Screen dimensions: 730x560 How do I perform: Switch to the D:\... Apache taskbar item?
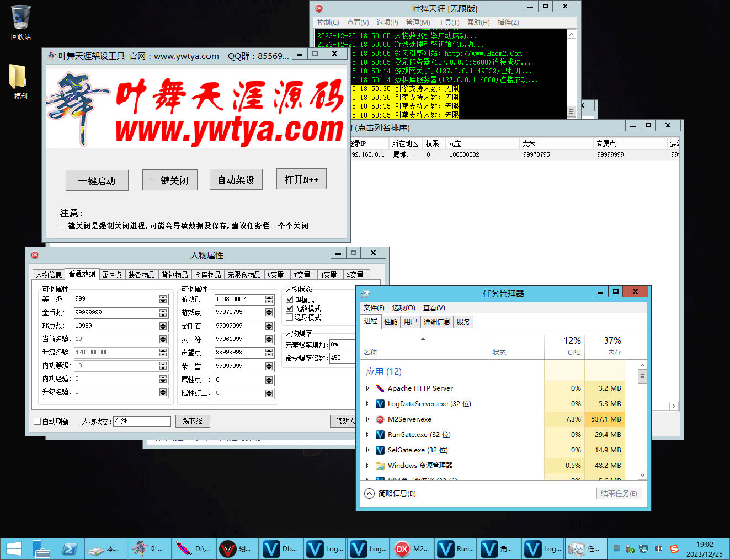click(x=193, y=549)
